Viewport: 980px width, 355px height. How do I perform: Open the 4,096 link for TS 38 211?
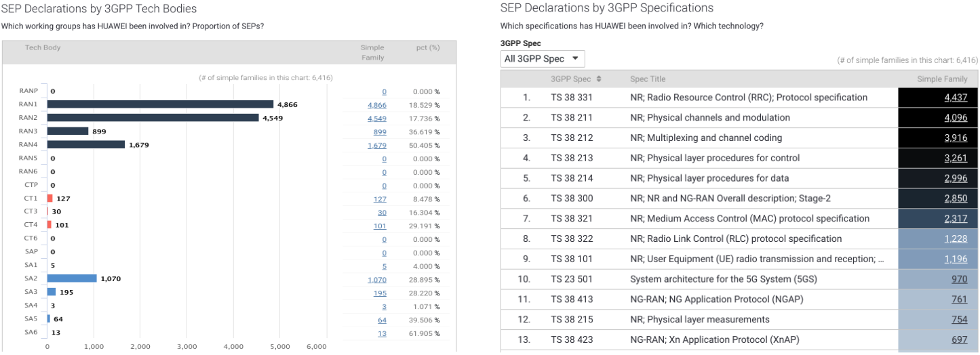[956, 118]
